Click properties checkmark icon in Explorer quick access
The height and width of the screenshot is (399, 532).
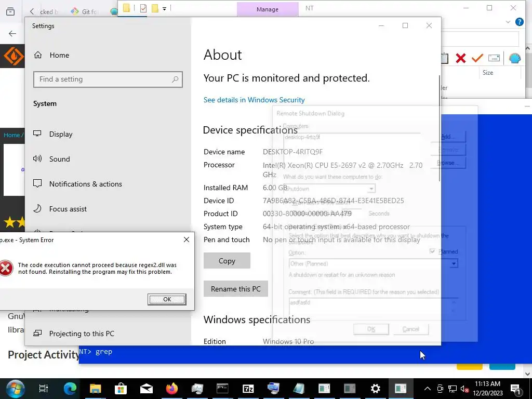coord(143,8)
